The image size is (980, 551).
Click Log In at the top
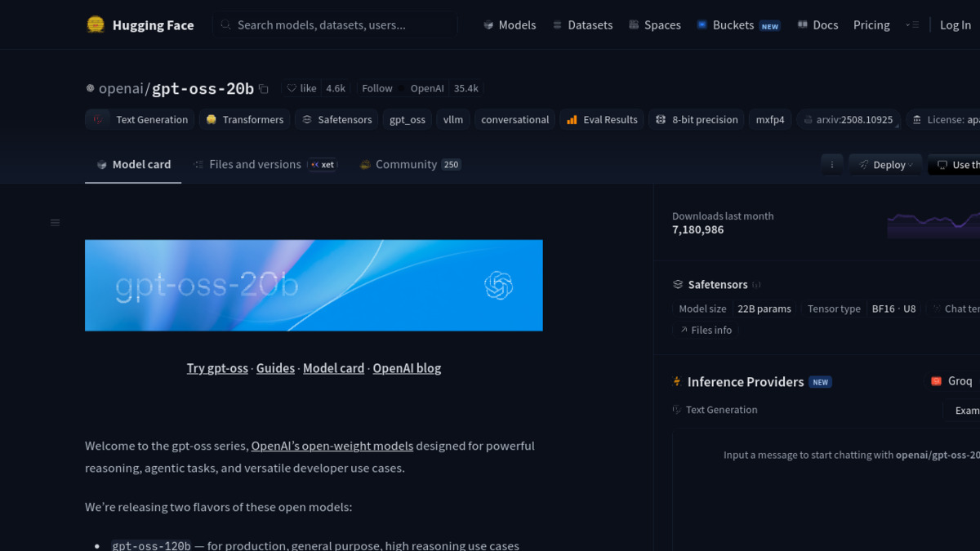[955, 25]
